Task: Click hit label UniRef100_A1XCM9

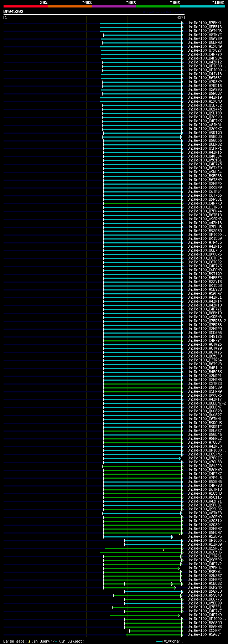Action: (204, 46)
